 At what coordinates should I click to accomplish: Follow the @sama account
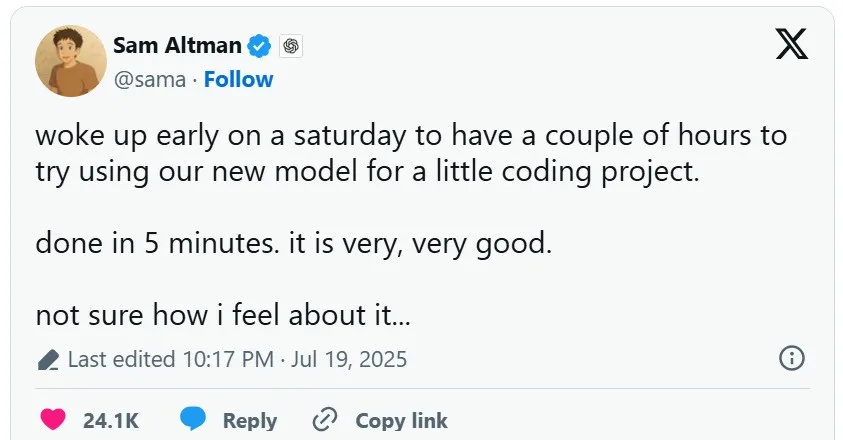coord(238,79)
